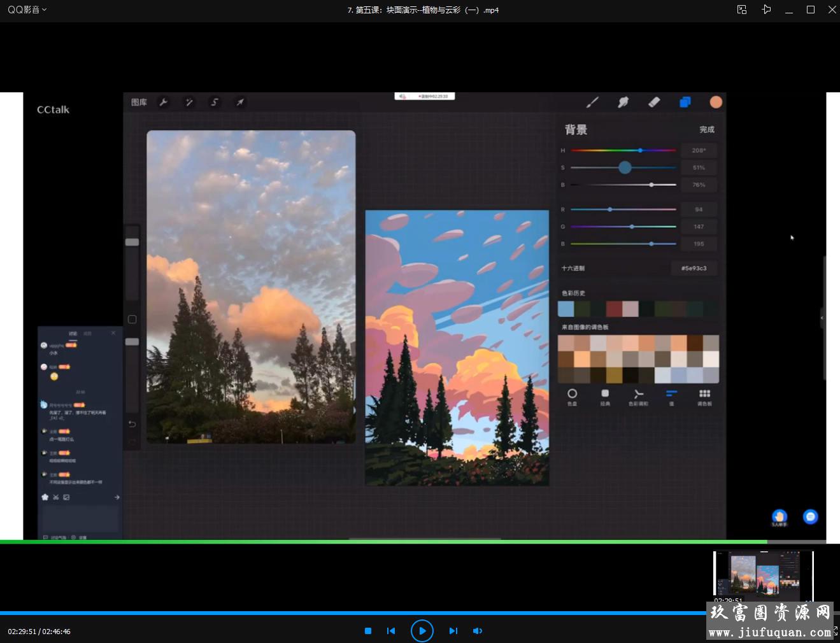Switch to mini mode window icon
Image resolution: width=840 pixels, height=643 pixels.
pos(742,10)
